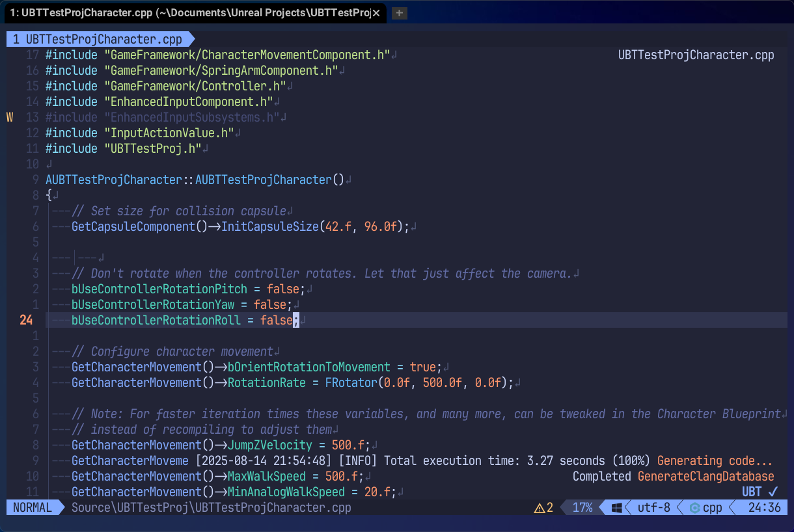Click the UBT checkmark indicator
Screen dimensions: 794x532
760,492
